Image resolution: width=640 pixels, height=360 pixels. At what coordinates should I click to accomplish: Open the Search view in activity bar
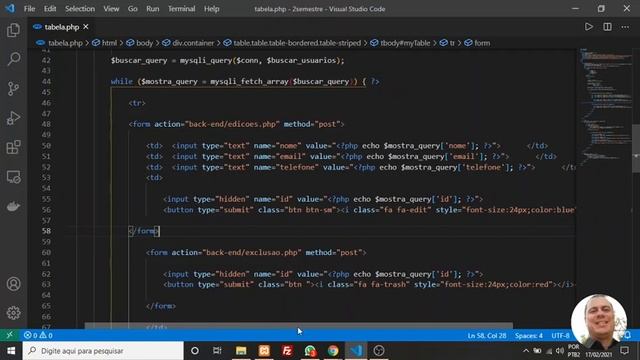13,59
